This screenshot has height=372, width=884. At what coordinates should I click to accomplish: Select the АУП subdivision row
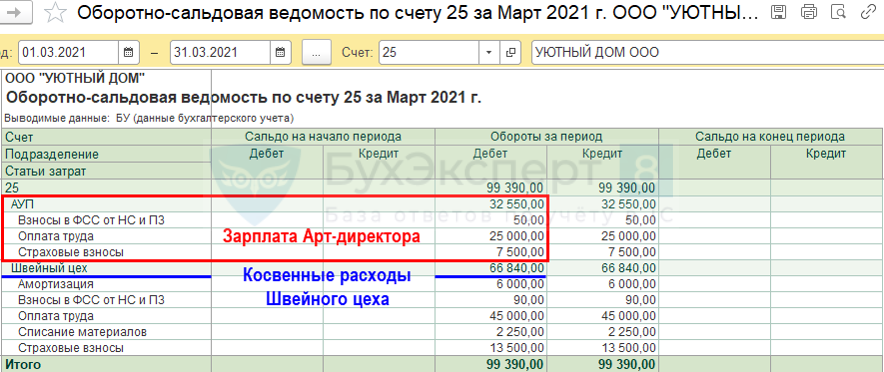442,203
